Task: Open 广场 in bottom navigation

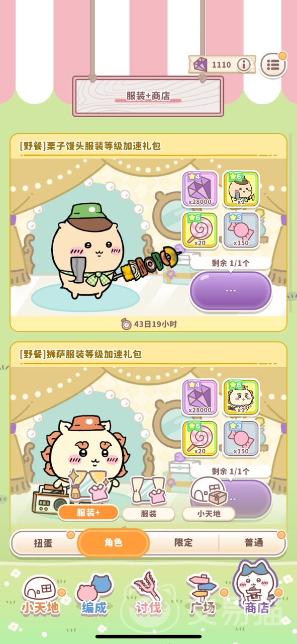Action: click(x=203, y=596)
